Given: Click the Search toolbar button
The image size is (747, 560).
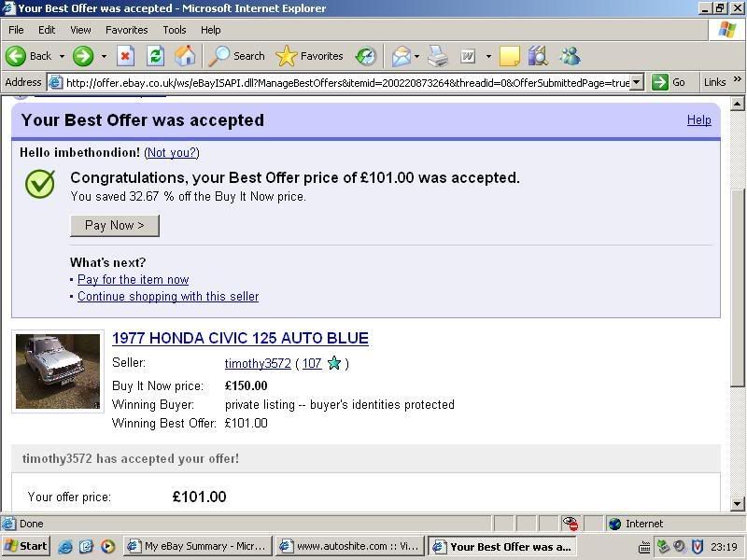Looking at the screenshot, I should tap(237, 56).
